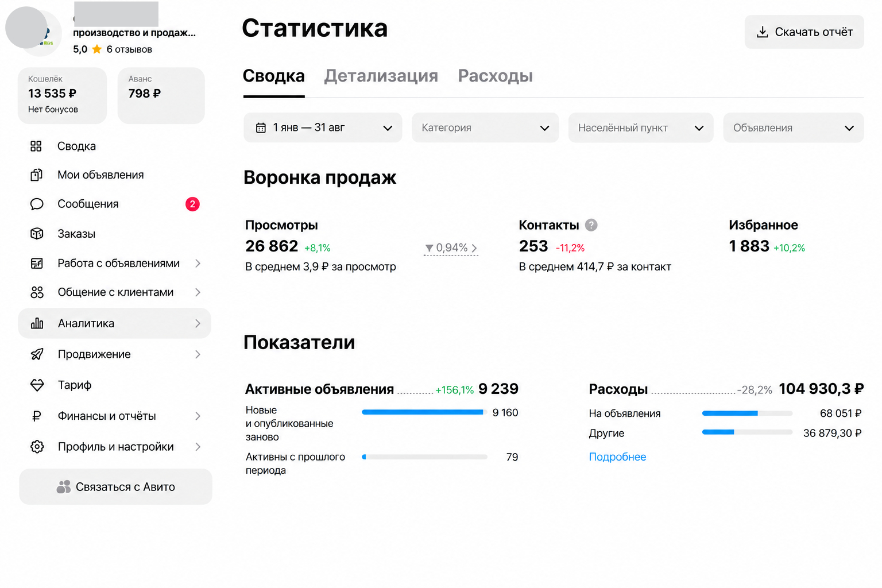Screen dimensions: 882x588
Task: Open the date range 1 янв — 31 авг dropdown
Action: 323,127
